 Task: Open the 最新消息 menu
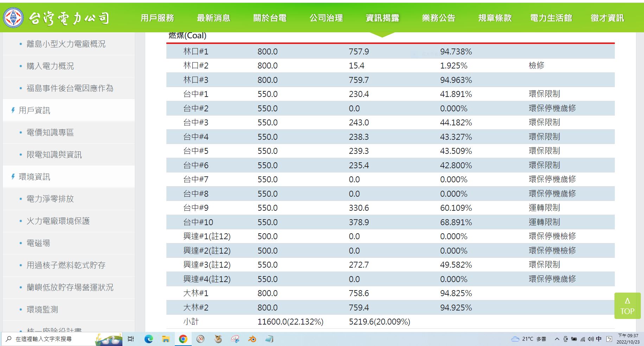tap(214, 18)
